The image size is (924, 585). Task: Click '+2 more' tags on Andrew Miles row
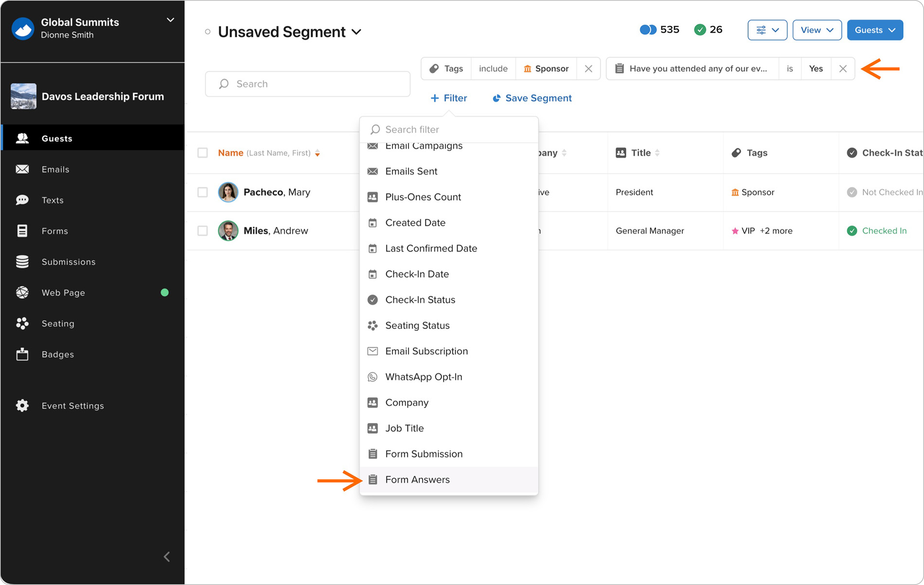[x=776, y=231]
